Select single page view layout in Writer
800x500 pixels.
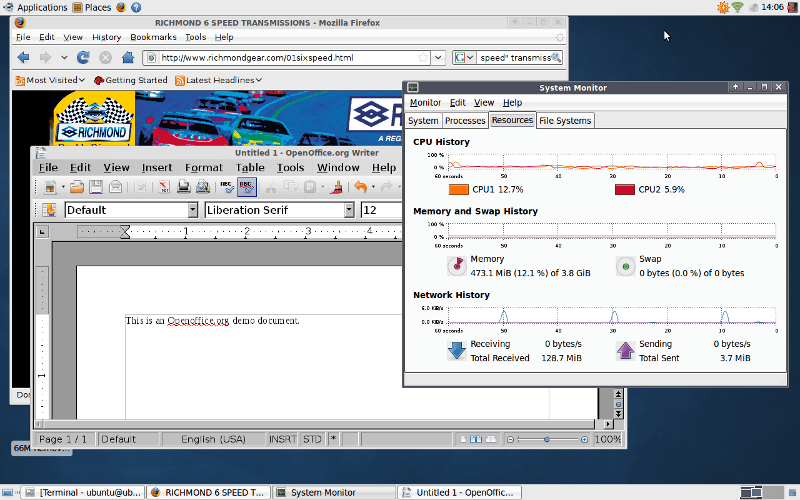463,439
